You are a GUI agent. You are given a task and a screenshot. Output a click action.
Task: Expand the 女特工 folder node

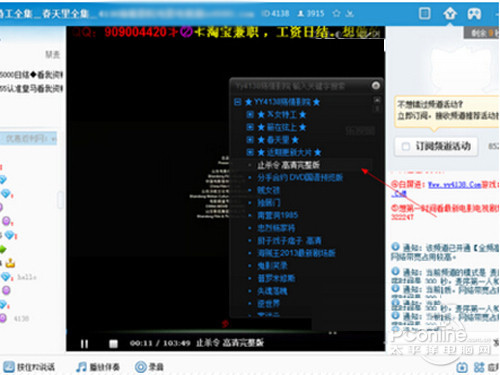click(x=250, y=115)
